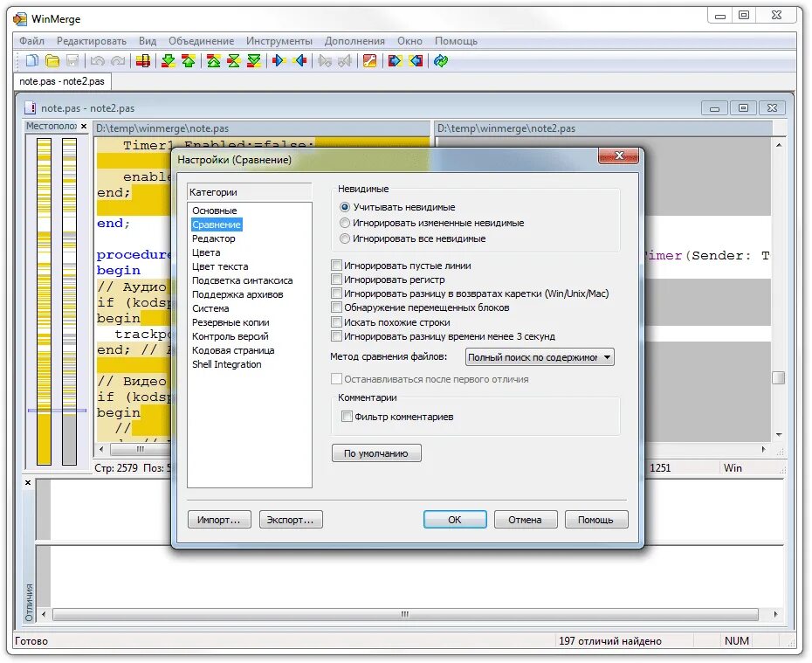Open the Дополнения menu
This screenshot has width=812, height=663.
354,41
